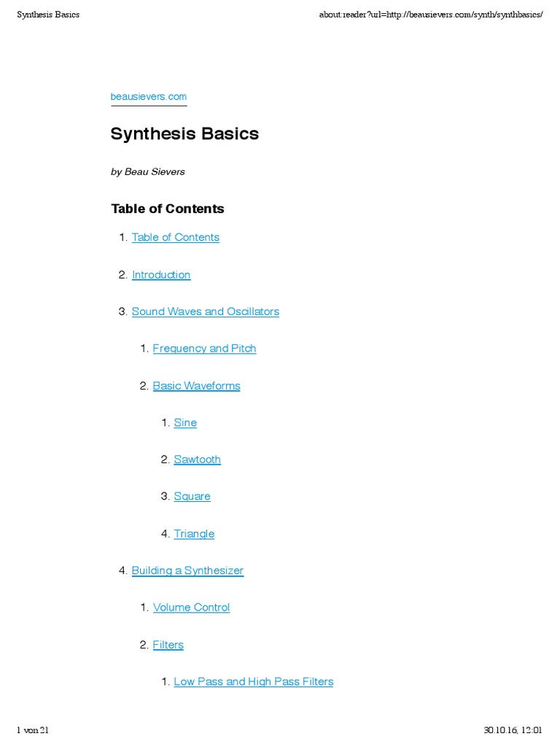Viewport: 560px width, 747px height.
Task: Click the author line by Beau Sievers
Action: pos(147,171)
